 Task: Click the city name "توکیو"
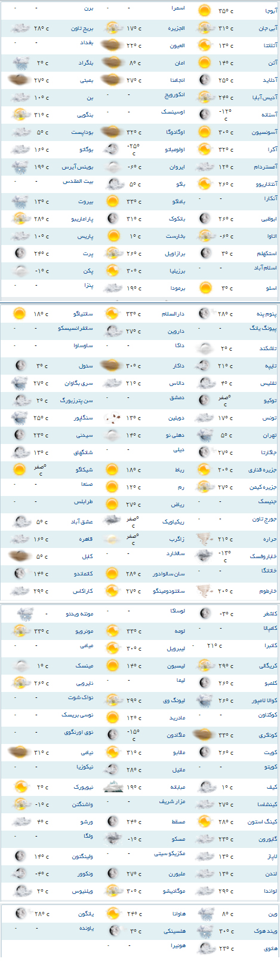(x=270, y=400)
